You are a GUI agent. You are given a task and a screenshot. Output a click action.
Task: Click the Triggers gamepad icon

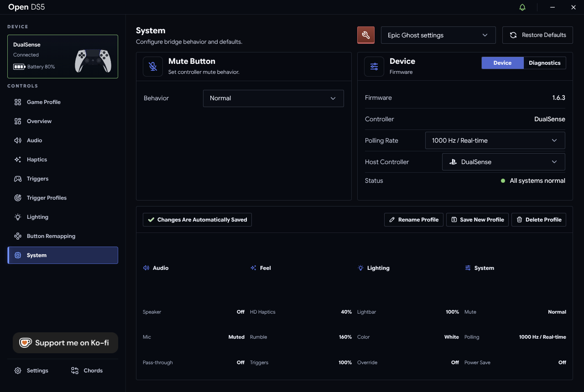[18, 179]
